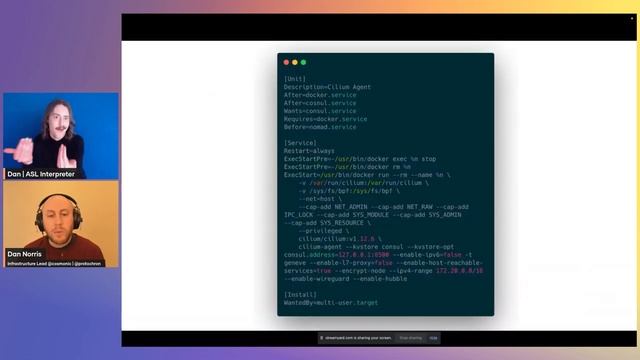The width and height of the screenshot is (640, 360).
Task: Click the 'Wants=consul.service' line
Action: pos(320,111)
